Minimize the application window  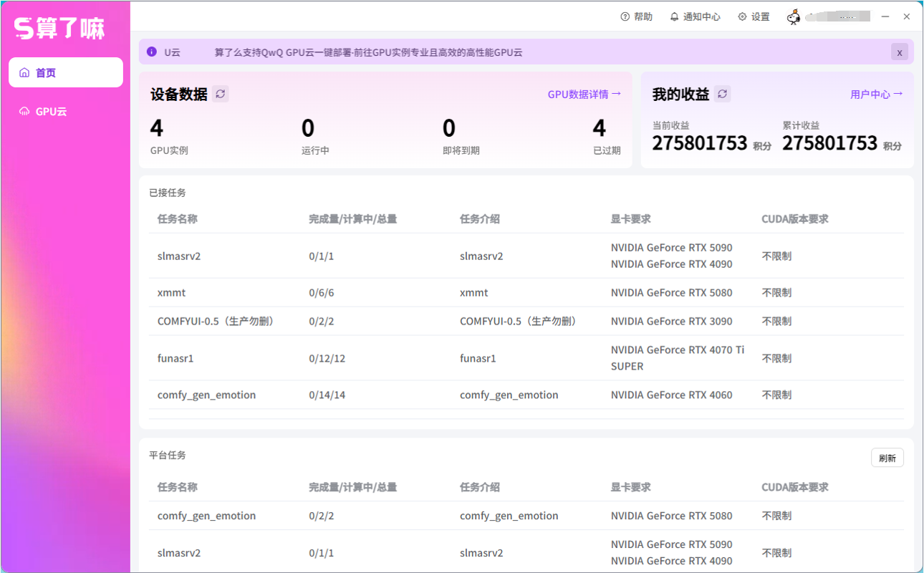pos(886,16)
